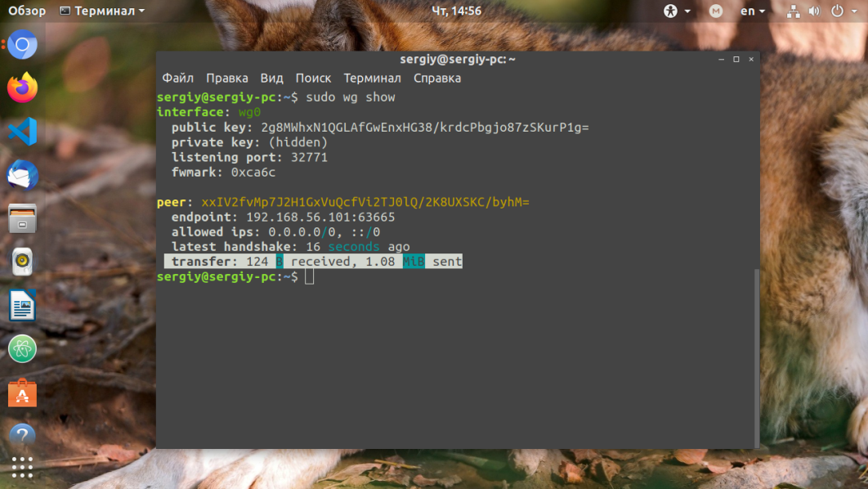Launch Firefox from the dock
Screen dimensions: 868x489
click(22, 87)
